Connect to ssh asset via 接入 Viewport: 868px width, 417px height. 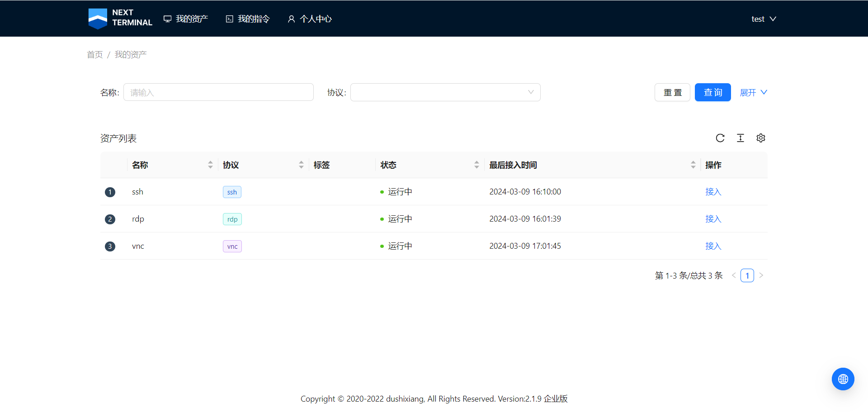[x=713, y=192]
